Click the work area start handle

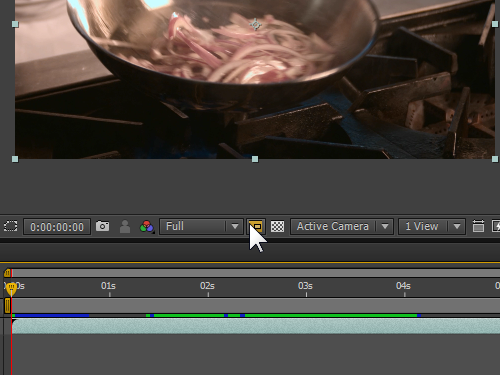7,306
